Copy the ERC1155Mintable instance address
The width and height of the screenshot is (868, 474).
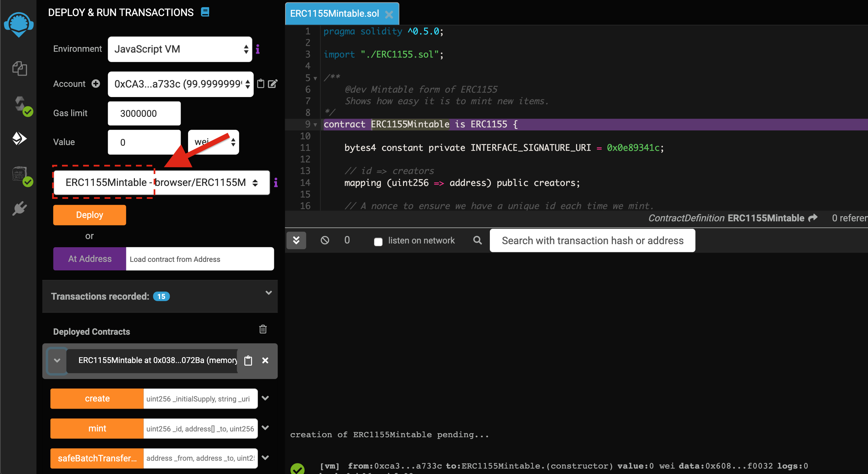tap(248, 360)
